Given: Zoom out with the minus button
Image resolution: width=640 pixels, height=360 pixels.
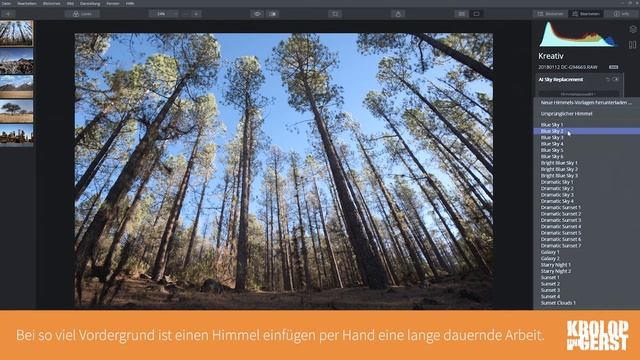Looking at the screenshot, I should [x=186, y=14].
